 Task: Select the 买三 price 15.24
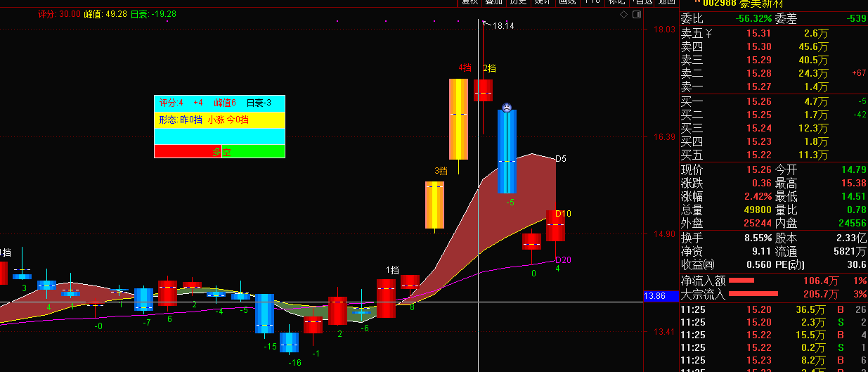pyautogui.click(x=759, y=128)
